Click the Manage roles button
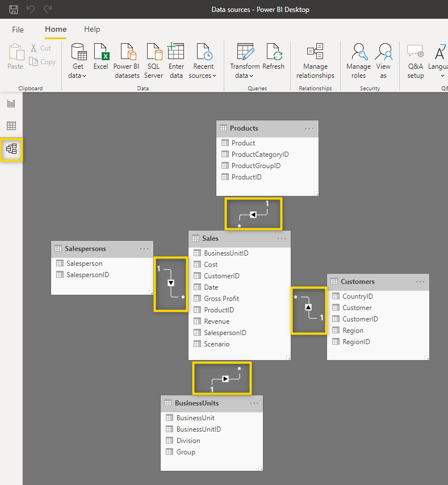Image resolution: width=448 pixels, height=485 pixels. (x=359, y=61)
